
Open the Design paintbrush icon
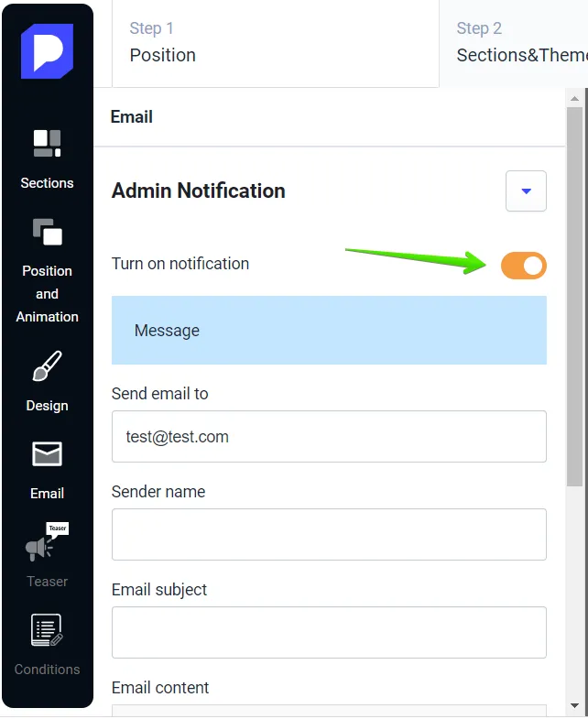click(x=48, y=366)
